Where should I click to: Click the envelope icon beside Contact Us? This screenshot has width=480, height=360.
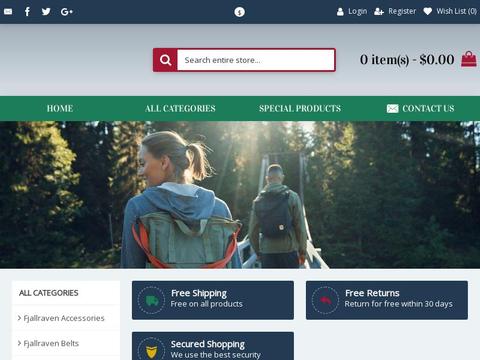click(x=392, y=109)
